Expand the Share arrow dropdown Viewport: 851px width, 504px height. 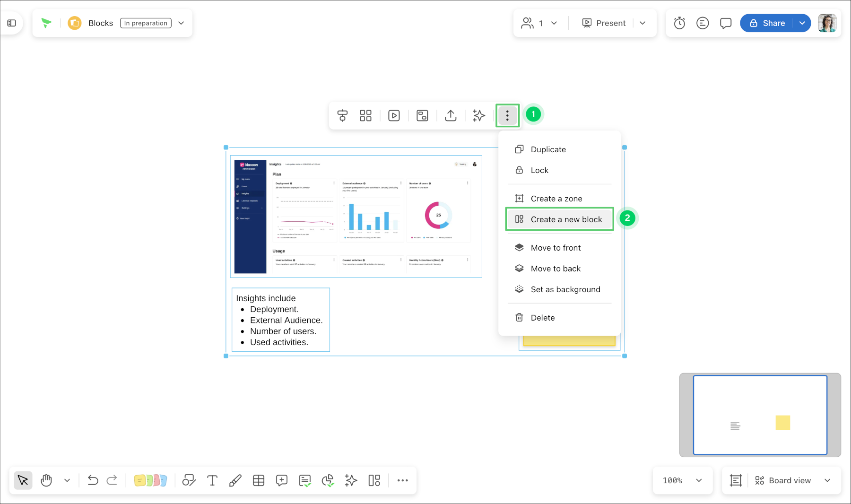[x=802, y=23]
